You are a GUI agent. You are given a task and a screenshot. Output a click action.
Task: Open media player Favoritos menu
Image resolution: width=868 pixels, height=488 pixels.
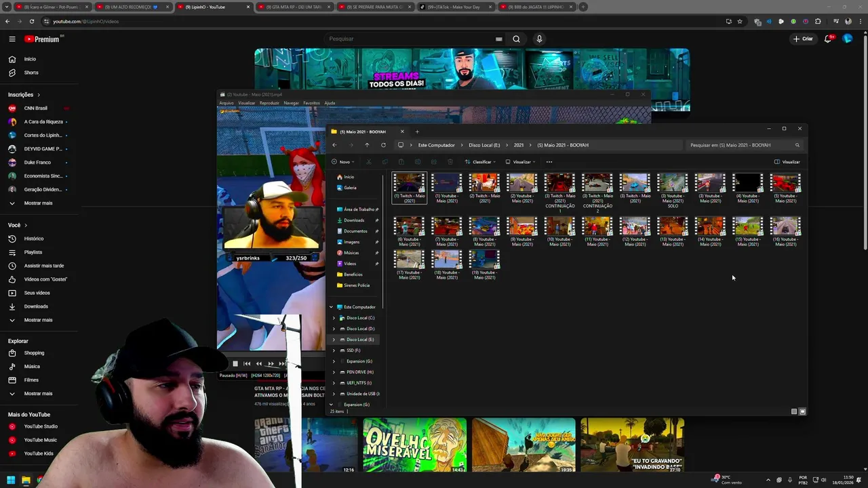click(x=311, y=103)
